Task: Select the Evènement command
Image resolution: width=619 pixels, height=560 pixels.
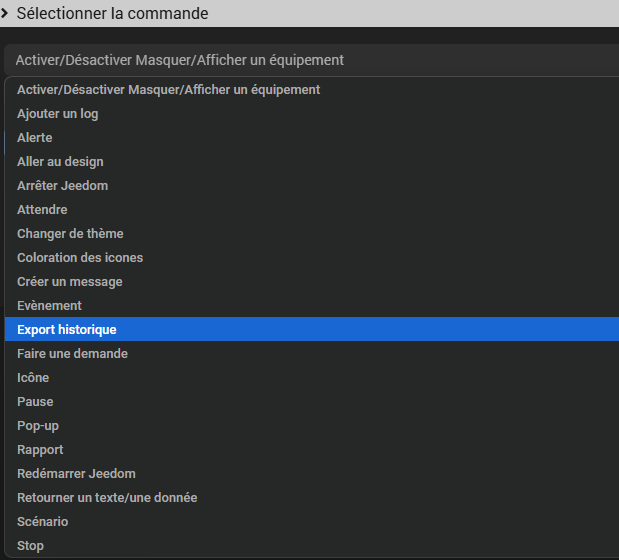Action: (312, 305)
